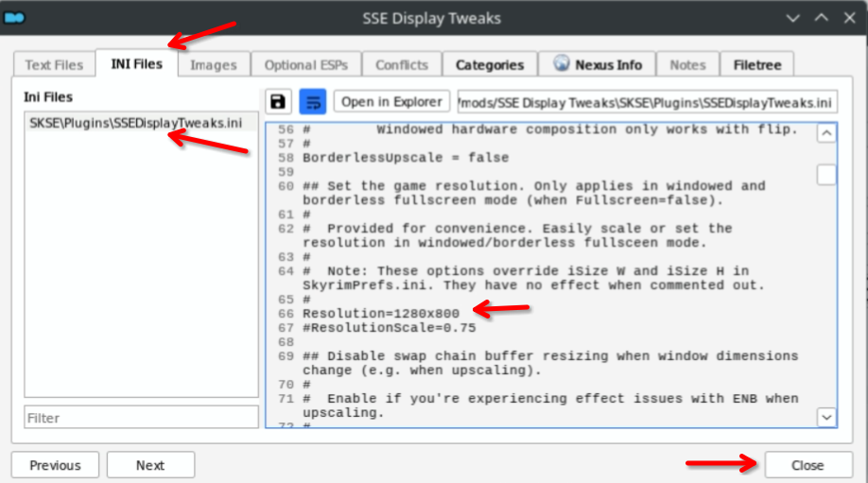Select SKSE\Plugins\SSEDisplayTweaks.ini in file list
Image resolution: width=868 pixels, height=483 pixels.
[x=141, y=123]
